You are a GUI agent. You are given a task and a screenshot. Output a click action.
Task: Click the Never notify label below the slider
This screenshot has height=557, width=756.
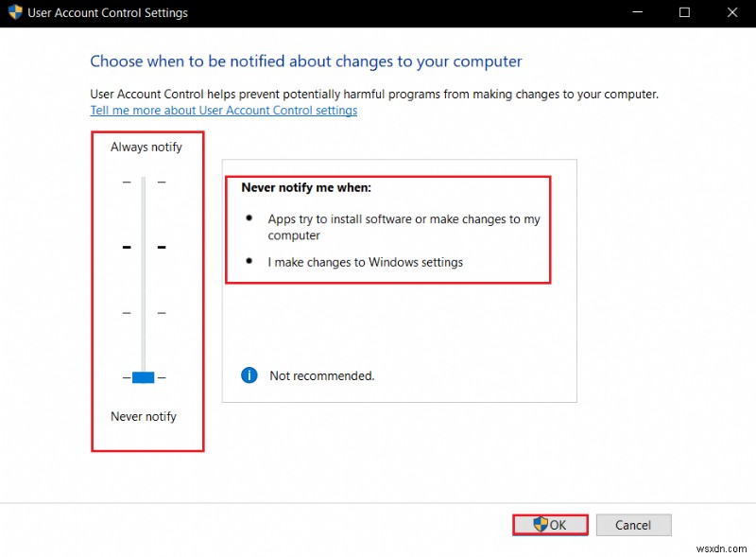pos(144,417)
